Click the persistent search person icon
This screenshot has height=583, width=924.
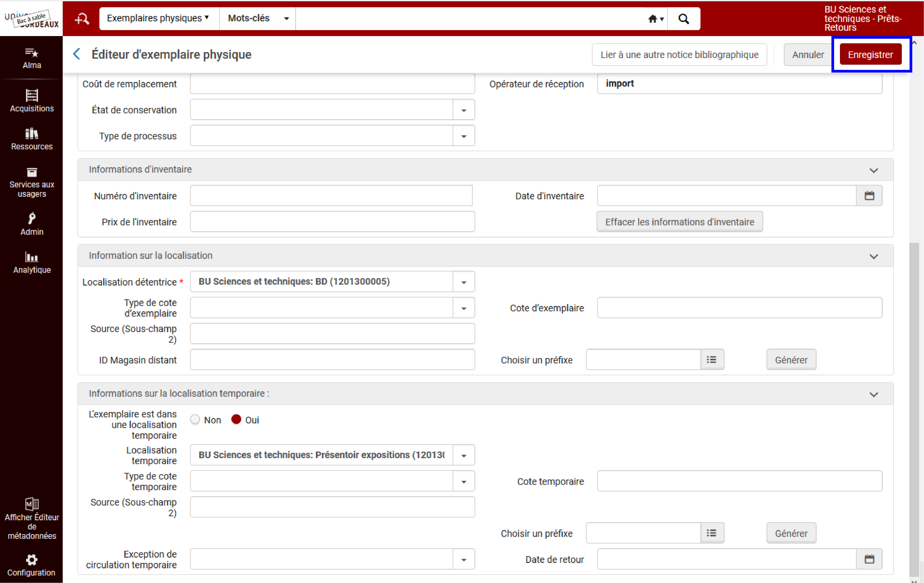82,18
